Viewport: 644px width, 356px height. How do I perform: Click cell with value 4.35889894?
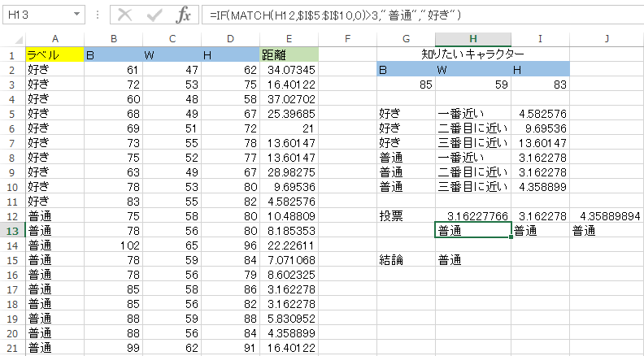[x=607, y=216]
